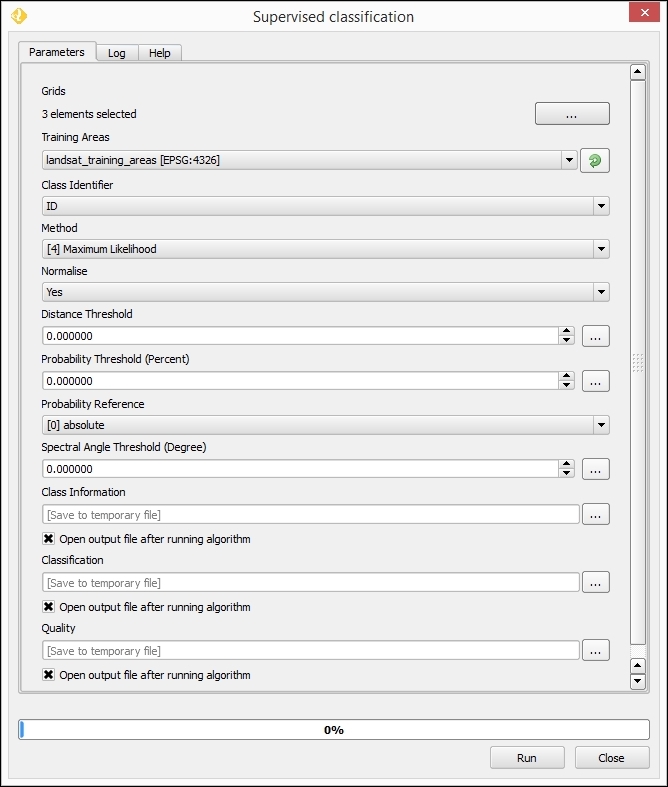Click the 0% progress bar
The height and width of the screenshot is (787, 668).
point(334,730)
